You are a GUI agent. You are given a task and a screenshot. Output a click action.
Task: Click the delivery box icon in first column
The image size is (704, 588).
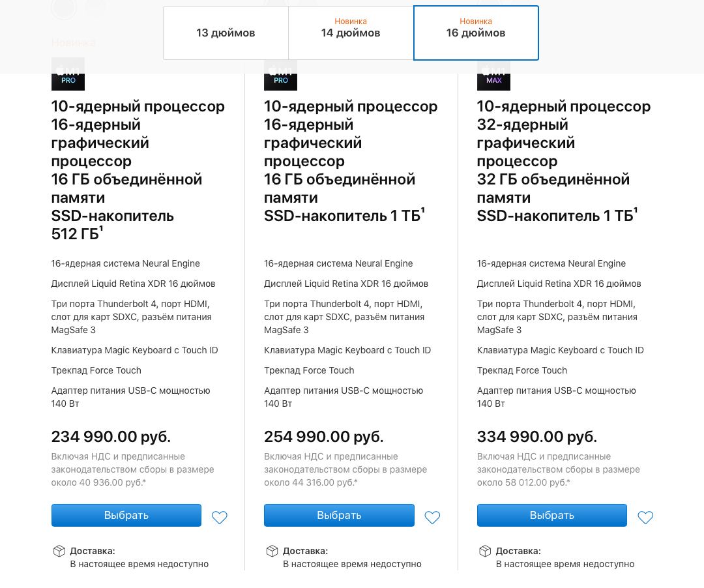(59, 551)
